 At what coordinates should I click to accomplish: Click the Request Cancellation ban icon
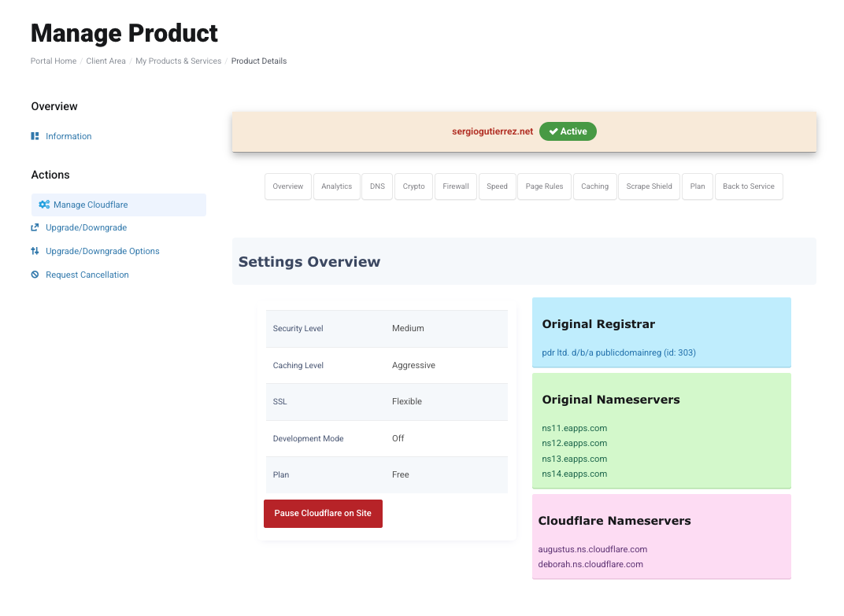point(35,275)
